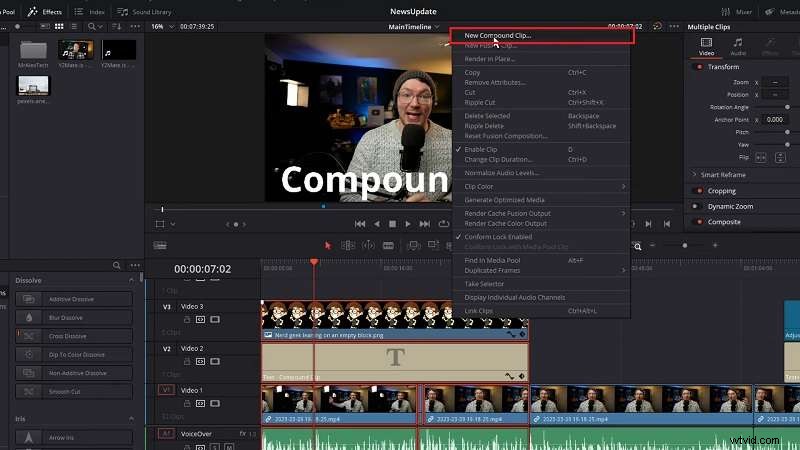Open media pool search
The width and height of the screenshot is (800, 450).
coord(94,26)
